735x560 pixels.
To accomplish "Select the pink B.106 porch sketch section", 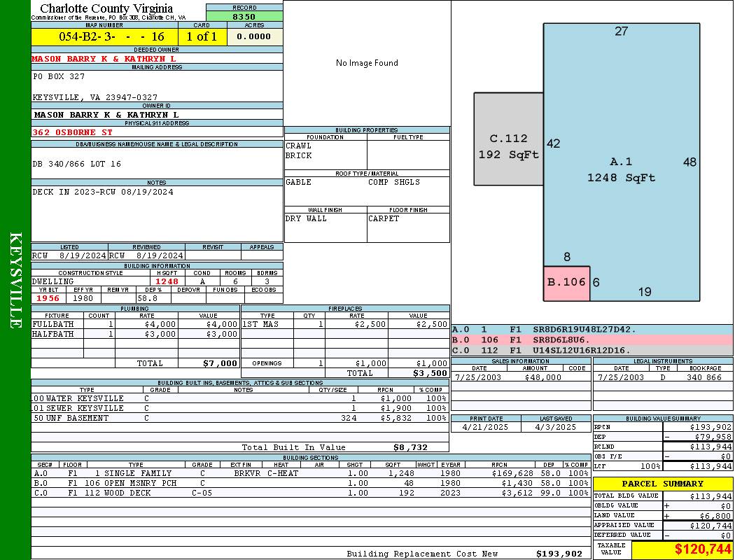I will (566, 283).
